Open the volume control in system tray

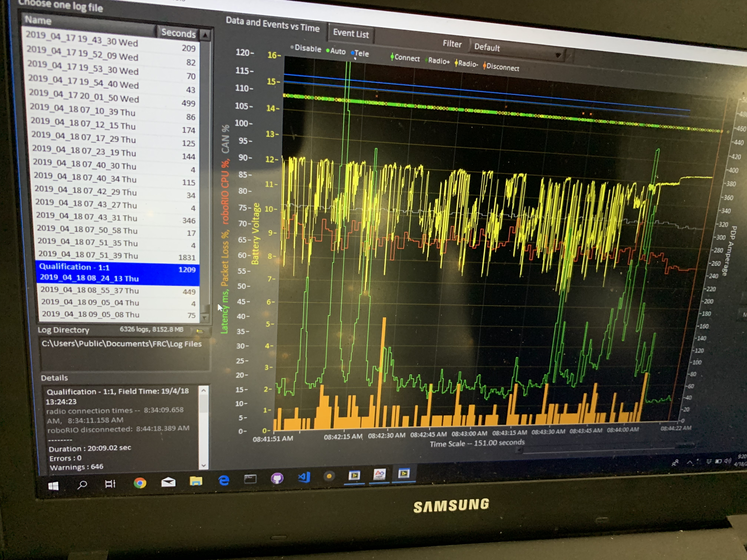point(727,461)
